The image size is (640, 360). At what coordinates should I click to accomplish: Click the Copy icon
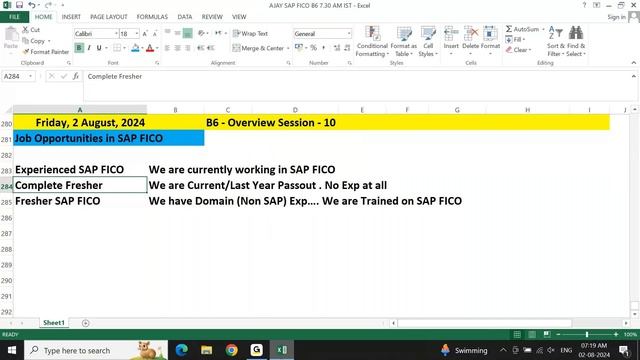25,41
